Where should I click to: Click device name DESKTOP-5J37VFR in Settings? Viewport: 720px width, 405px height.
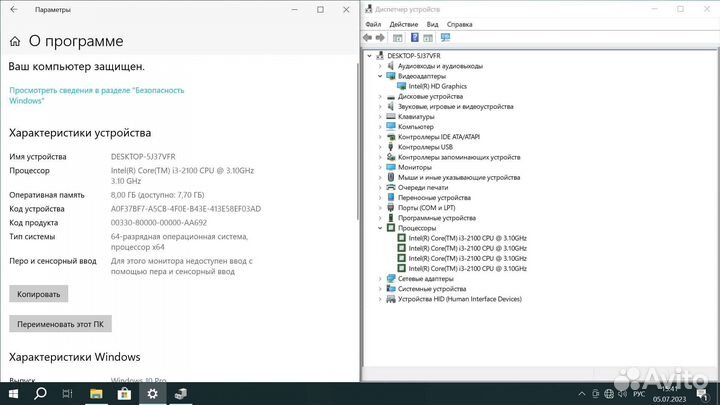(143, 157)
